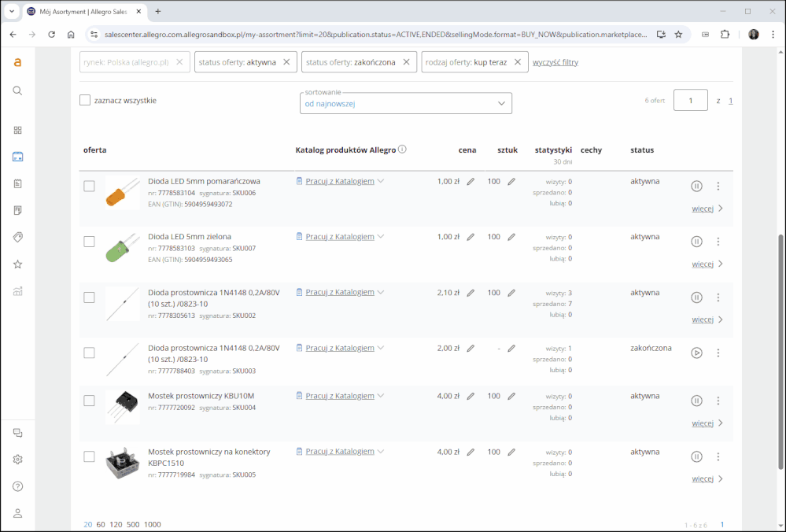This screenshot has width=786, height=532.
Task: Reload the page in browser
Action: (x=52, y=35)
